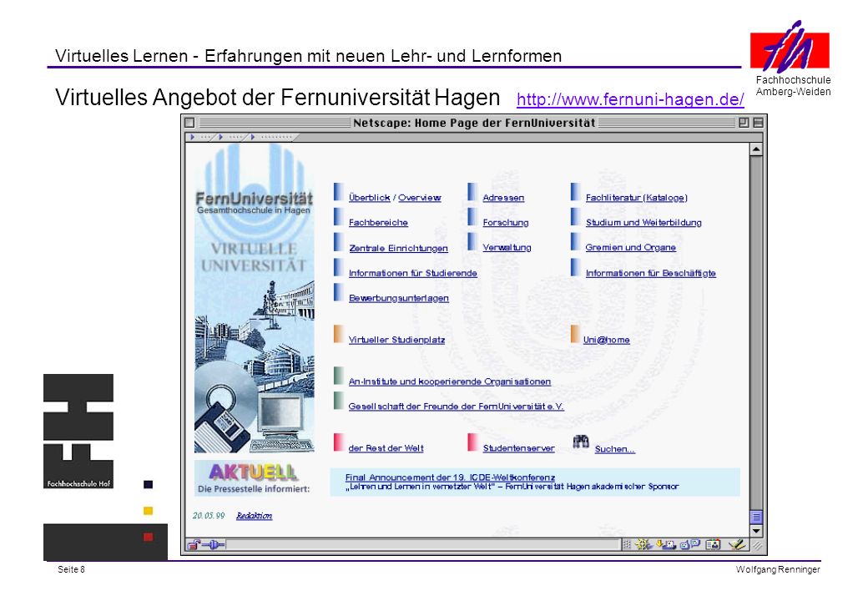Image resolution: width=868 pixels, height=601 pixels.
Task: Open the Überblick link
Action: point(369,198)
